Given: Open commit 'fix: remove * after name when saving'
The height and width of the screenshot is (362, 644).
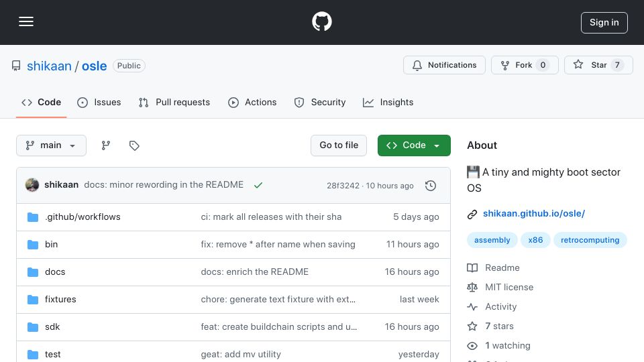Looking at the screenshot, I should 278,244.
